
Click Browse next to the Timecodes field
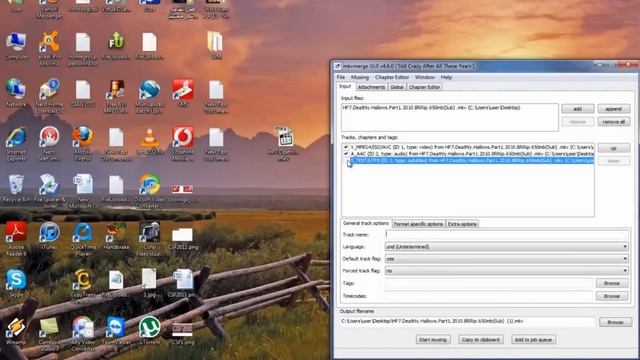[612, 296]
